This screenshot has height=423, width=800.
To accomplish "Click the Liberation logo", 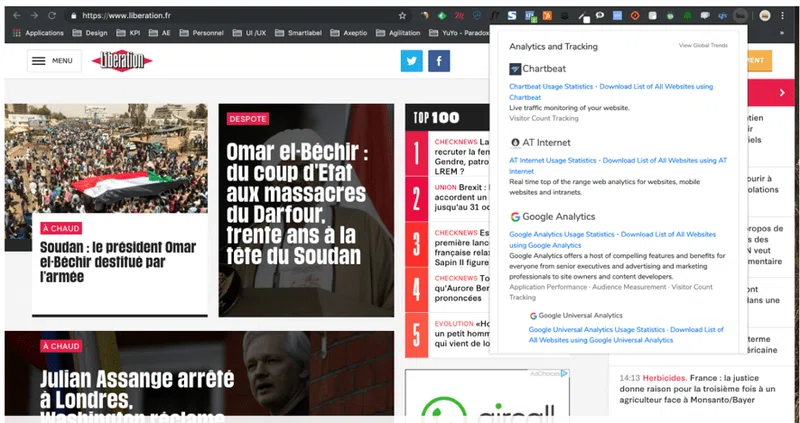I will point(122,61).
